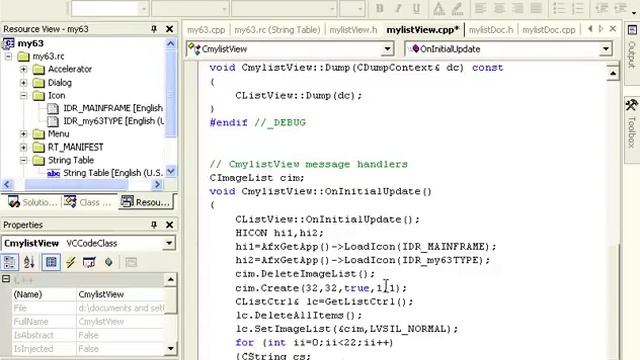Show the Properties grid view

tap(51, 262)
